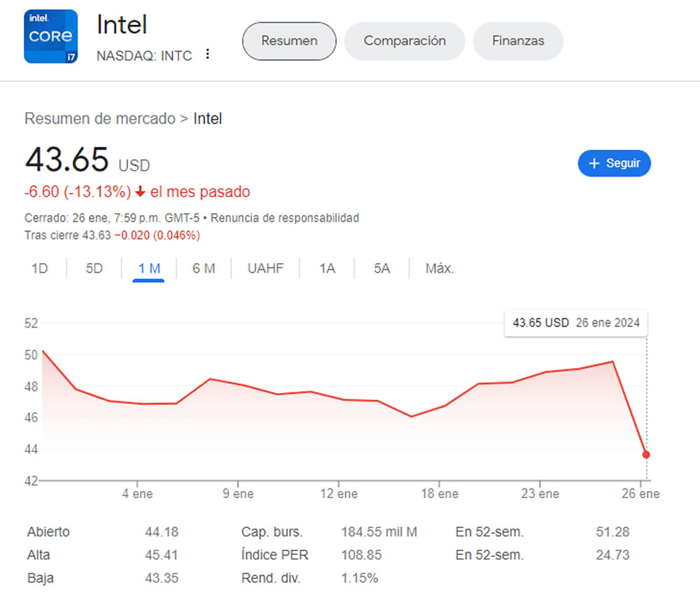The width and height of the screenshot is (700, 594).
Task: Click the Intel Core i7 logo
Action: [x=51, y=36]
